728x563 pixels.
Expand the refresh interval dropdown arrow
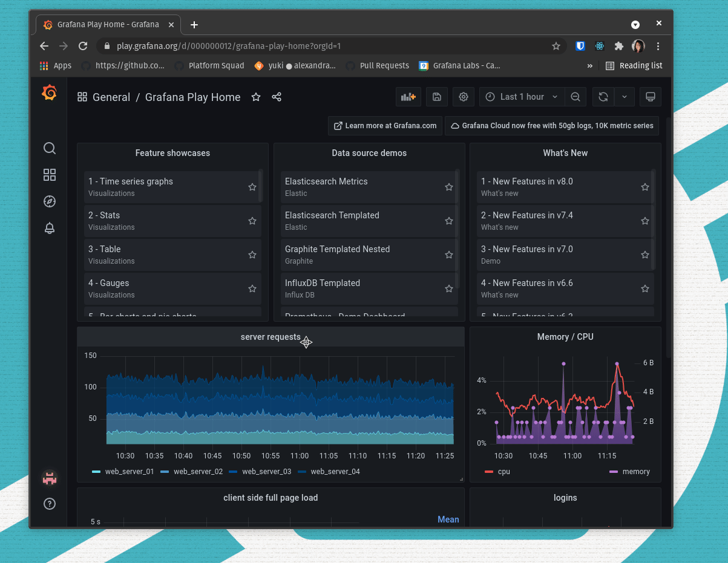tap(624, 97)
